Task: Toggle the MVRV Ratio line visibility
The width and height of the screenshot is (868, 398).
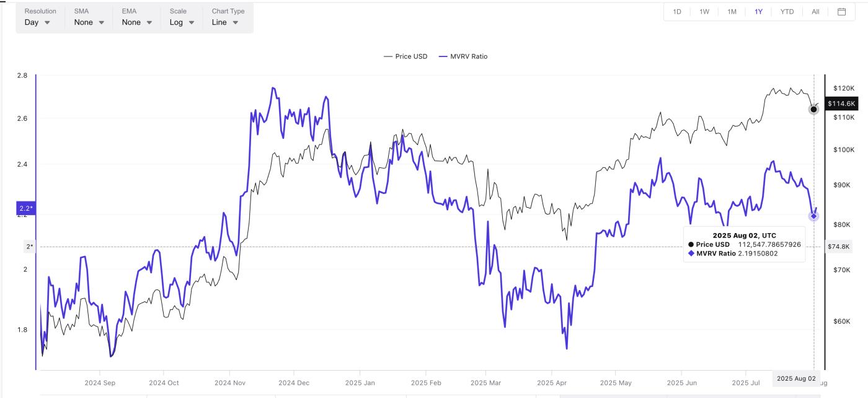Action: 469,56
